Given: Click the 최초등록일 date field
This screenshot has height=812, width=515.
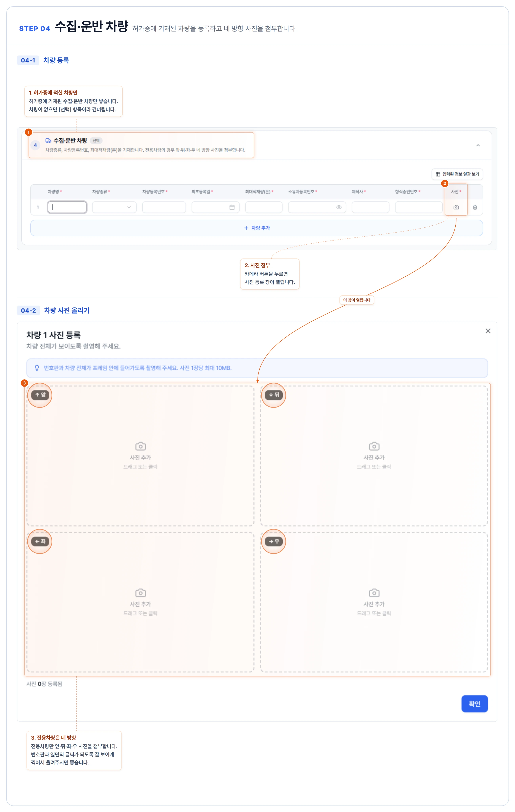Looking at the screenshot, I should point(215,207).
